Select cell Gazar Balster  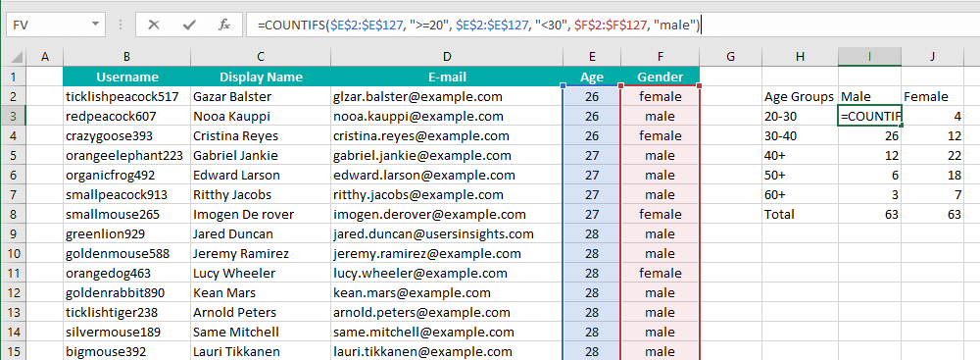coord(261,96)
